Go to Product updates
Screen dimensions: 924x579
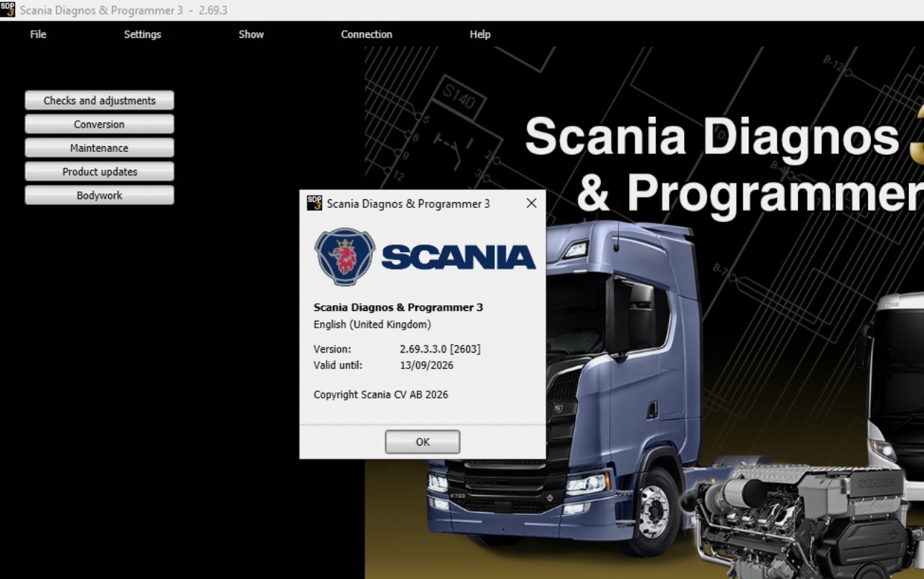[100, 172]
